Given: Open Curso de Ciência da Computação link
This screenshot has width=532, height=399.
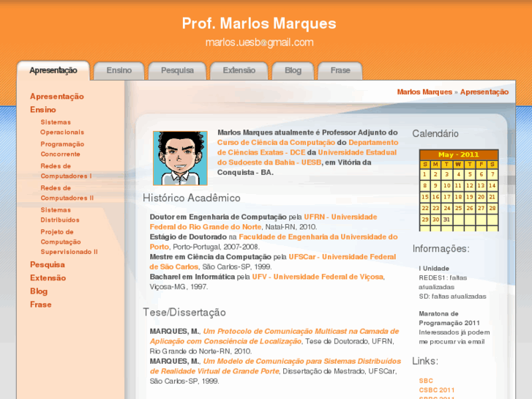Looking at the screenshot, I should tap(276, 142).
